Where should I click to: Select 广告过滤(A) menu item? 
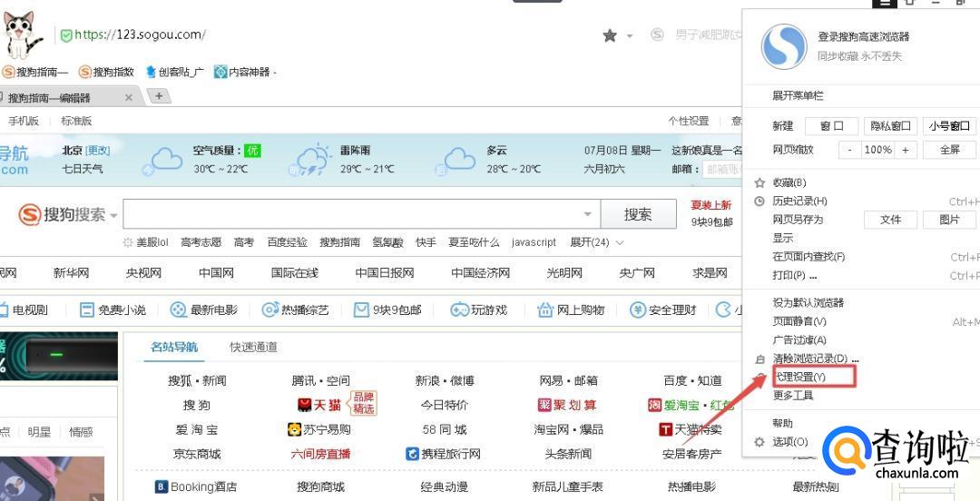pos(799,339)
